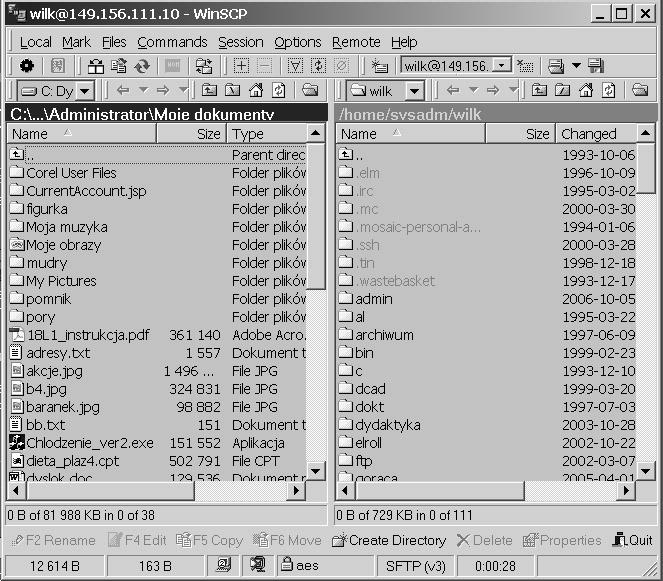Image resolution: width=663 pixels, height=581 pixels.
Task: Toggle the Synchronize Browsing toolbar icon
Action: 204,66
